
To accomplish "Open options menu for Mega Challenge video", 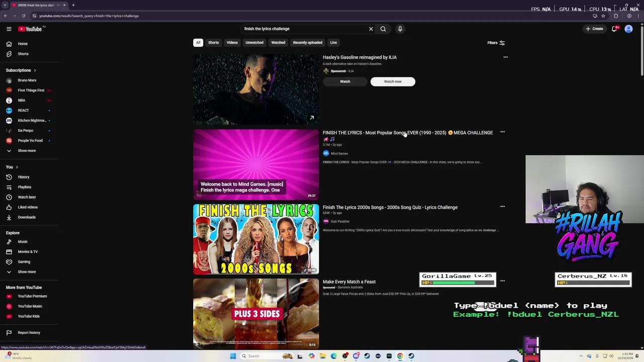I will pos(502,132).
